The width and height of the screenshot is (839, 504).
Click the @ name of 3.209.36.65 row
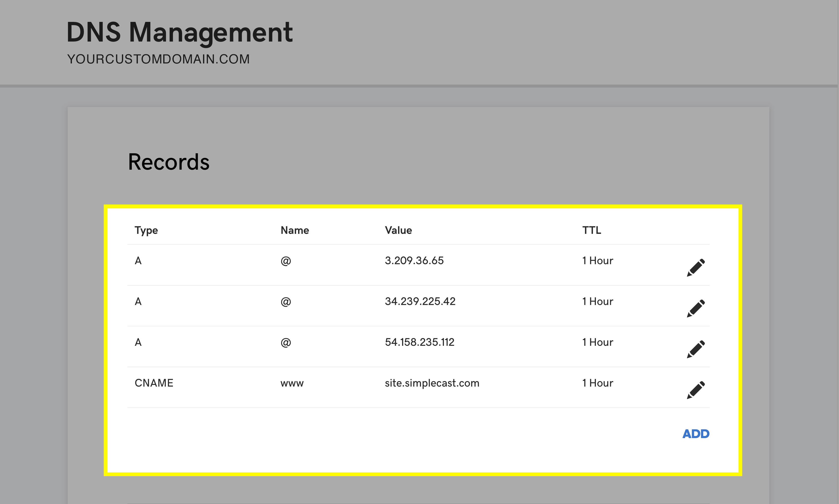pyautogui.click(x=286, y=261)
